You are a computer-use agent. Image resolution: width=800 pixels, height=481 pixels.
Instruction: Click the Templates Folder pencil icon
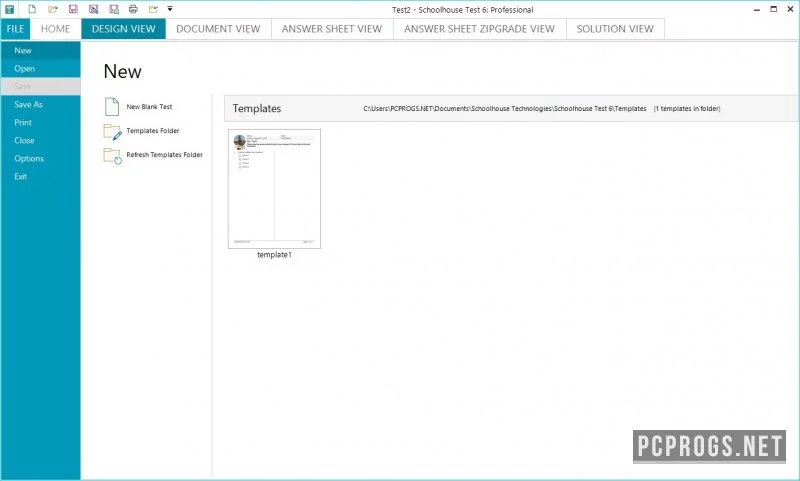112,131
